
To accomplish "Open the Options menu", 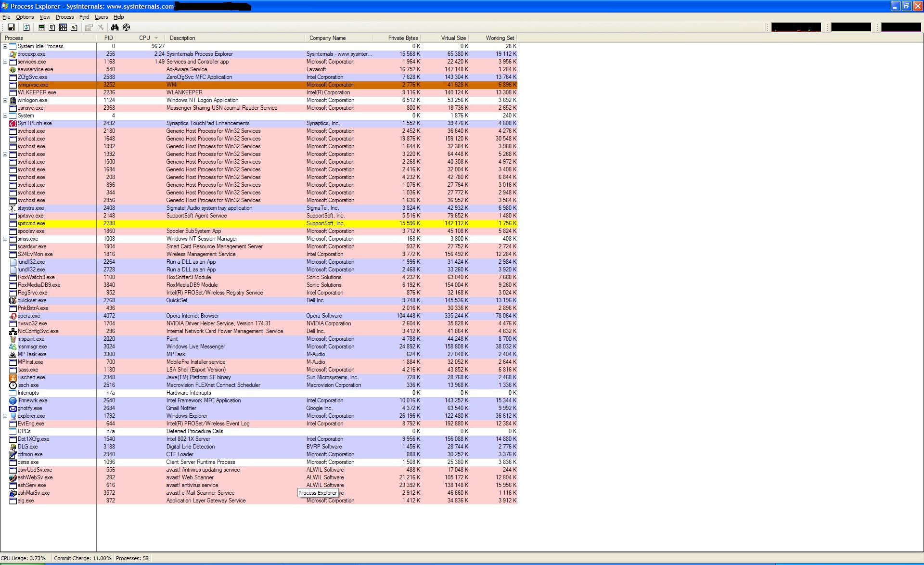I will pyautogui.click(x=25, y=17).
